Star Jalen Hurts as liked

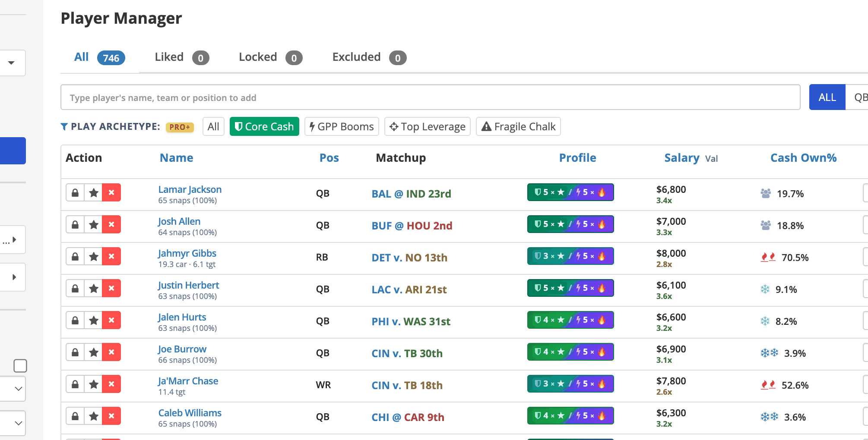(93, 321)
